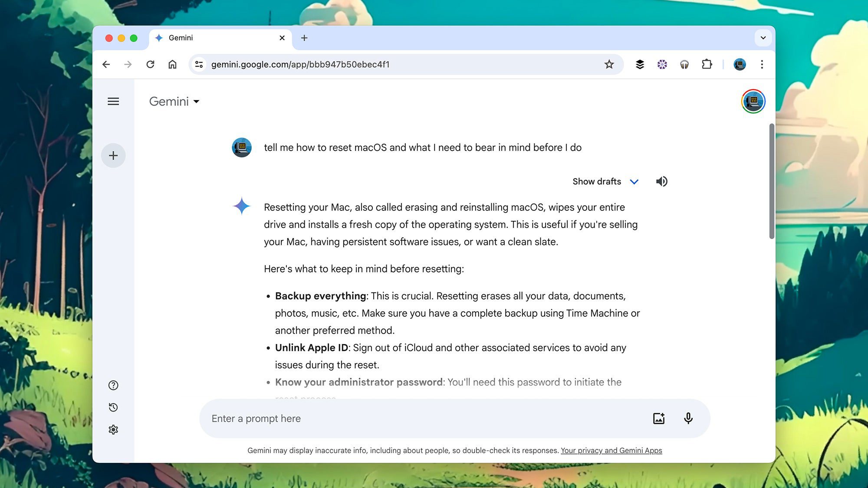This screenshot has width=868, height=488.
Task: Listen to response with speaker icon
Action: (x=662, y=181)
